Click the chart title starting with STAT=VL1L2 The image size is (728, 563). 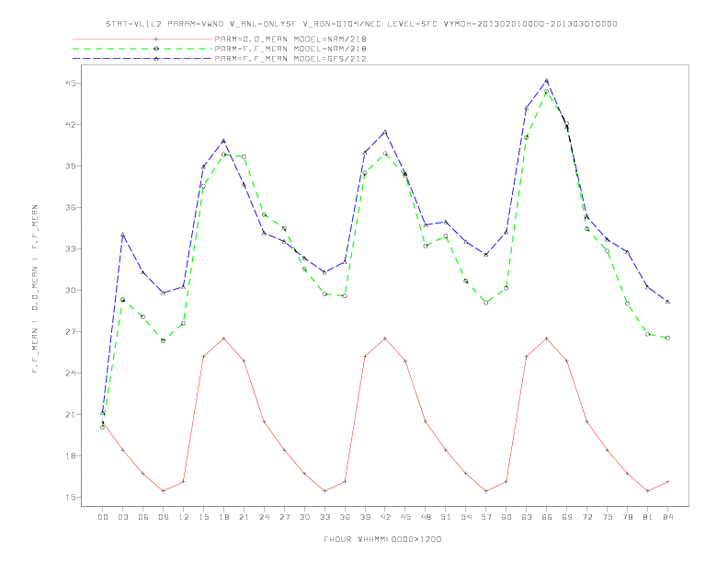tap(361, 24)
